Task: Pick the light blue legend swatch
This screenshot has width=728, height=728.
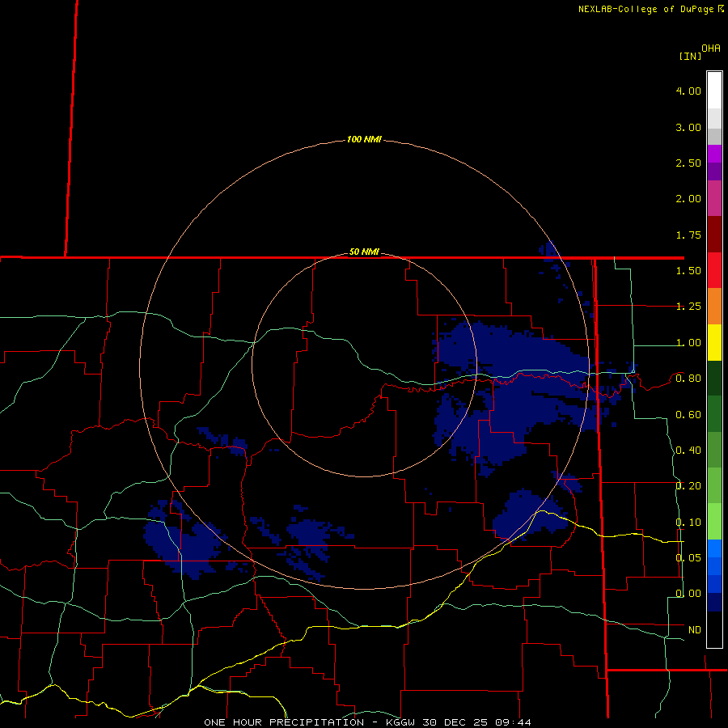Action: (714, 548)
